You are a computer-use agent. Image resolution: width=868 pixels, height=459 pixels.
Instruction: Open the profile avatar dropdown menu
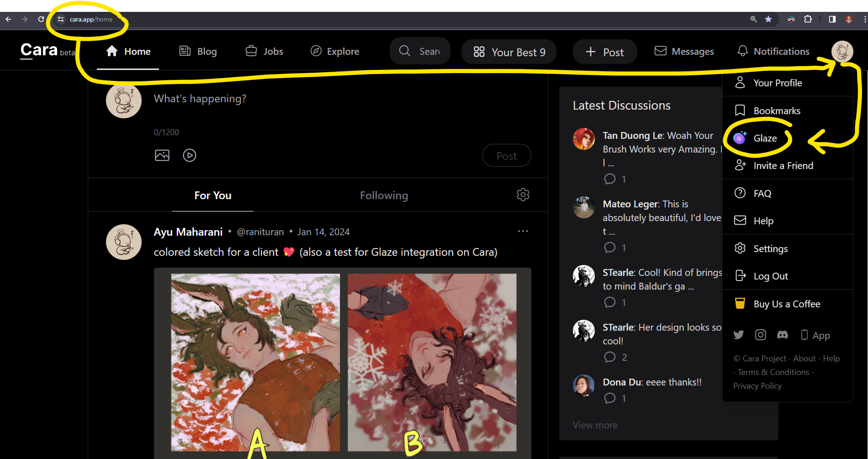pos(842,51)
